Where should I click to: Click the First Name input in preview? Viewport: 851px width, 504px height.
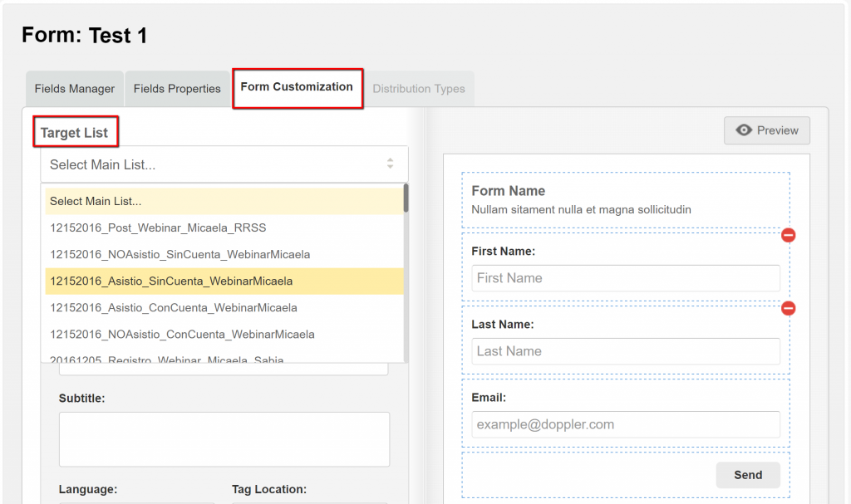[625, 278]
